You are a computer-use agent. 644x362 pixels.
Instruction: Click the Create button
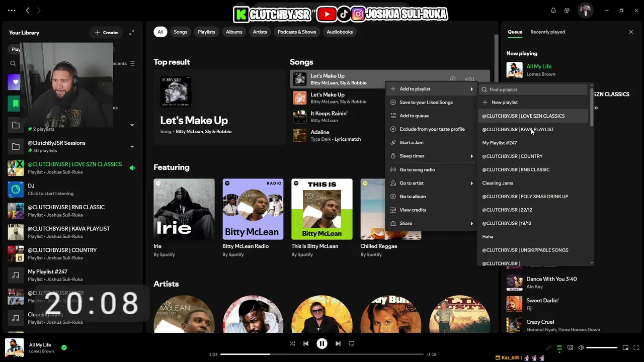(106, 32)
